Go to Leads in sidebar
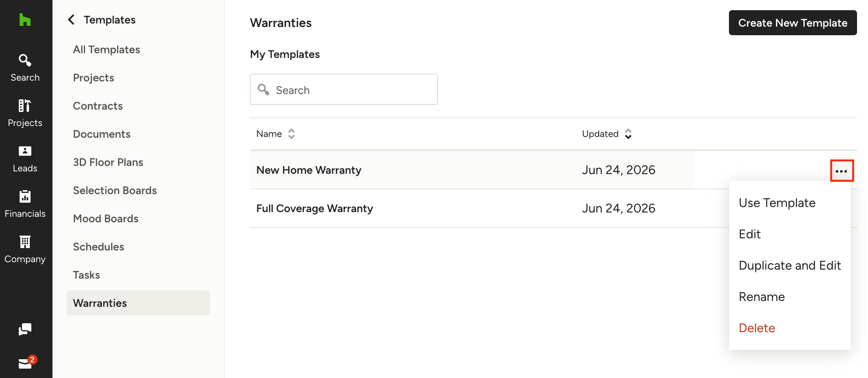 coord(25,159)
